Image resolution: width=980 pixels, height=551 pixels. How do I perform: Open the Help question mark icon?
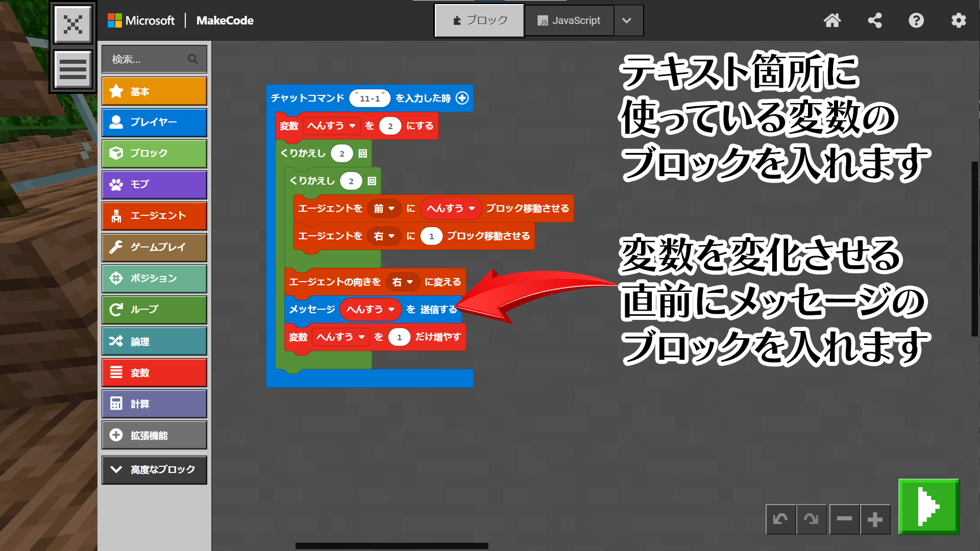coord(916,20)
